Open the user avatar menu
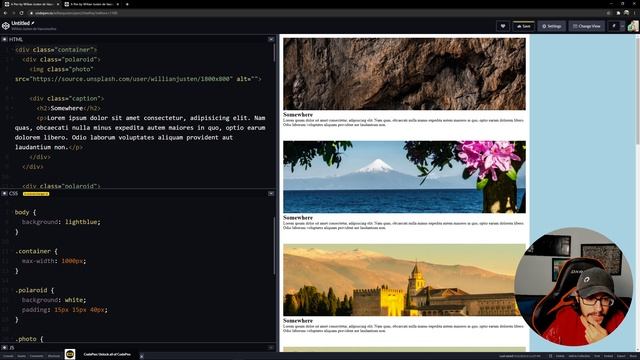 633,26
